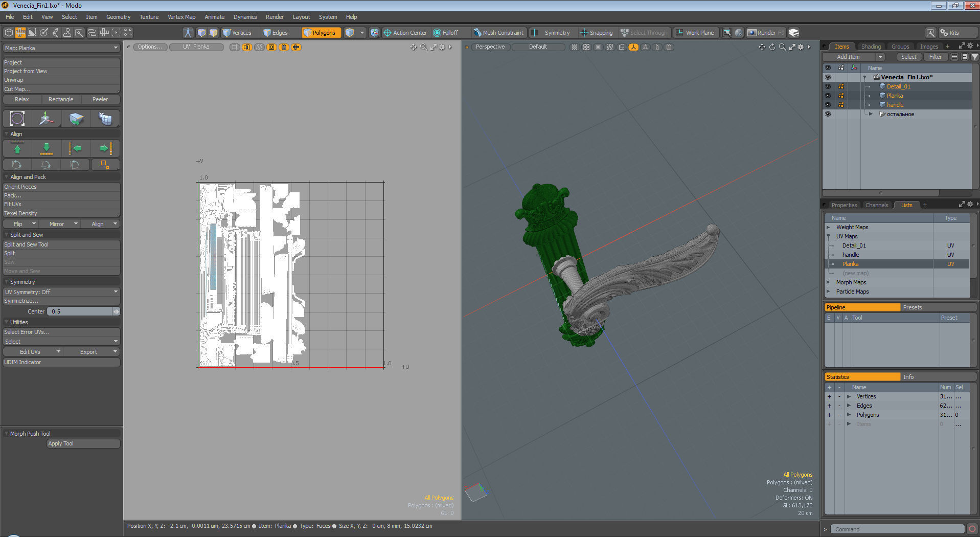Image resolution: width=980 pixels, height=537 pixels.
Task: Select the axis gizmo move tool icon
Action: tap(47, 119)
